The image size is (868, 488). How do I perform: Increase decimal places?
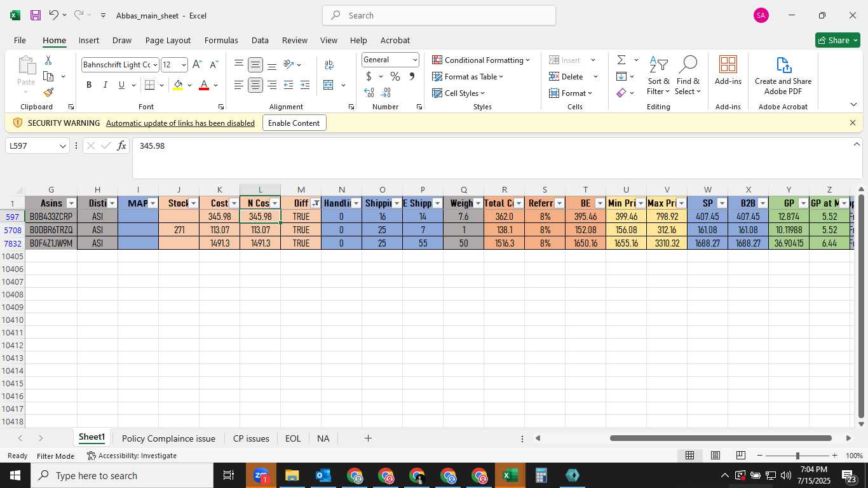(369, 93)
